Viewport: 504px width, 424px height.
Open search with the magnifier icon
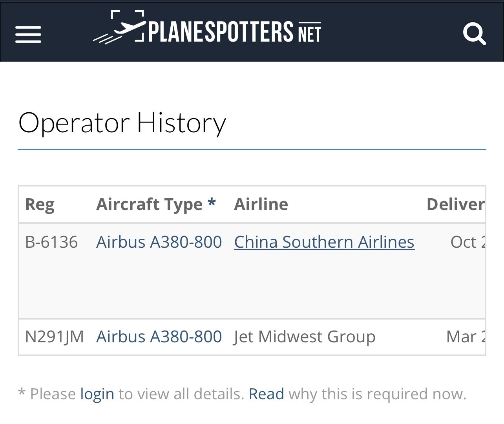474,34
